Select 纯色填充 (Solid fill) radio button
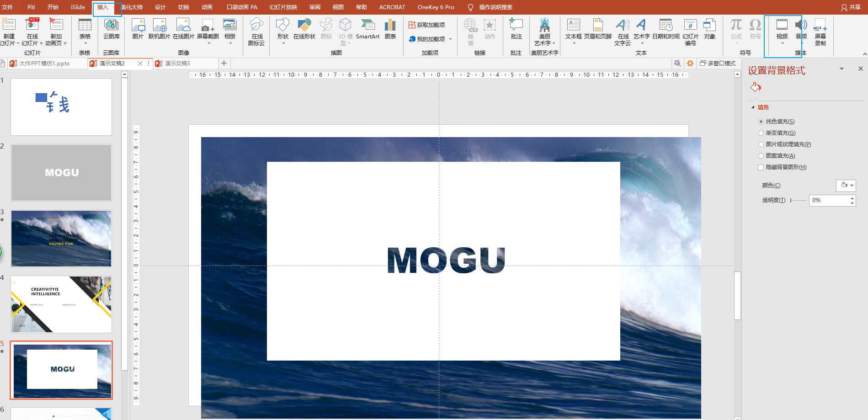This screenshot has height=420, width=868. (x=761, y=122)
